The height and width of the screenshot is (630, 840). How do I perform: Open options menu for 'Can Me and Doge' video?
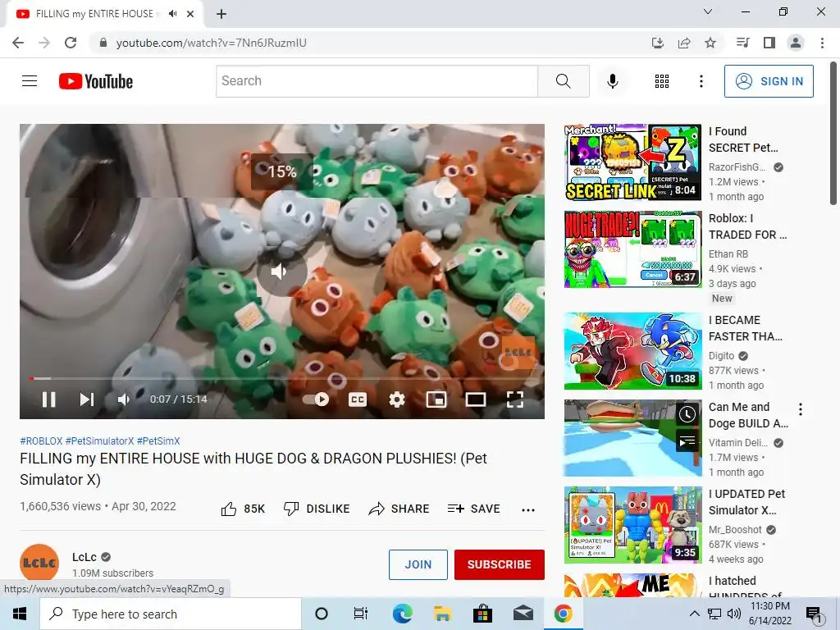(801, 409)
